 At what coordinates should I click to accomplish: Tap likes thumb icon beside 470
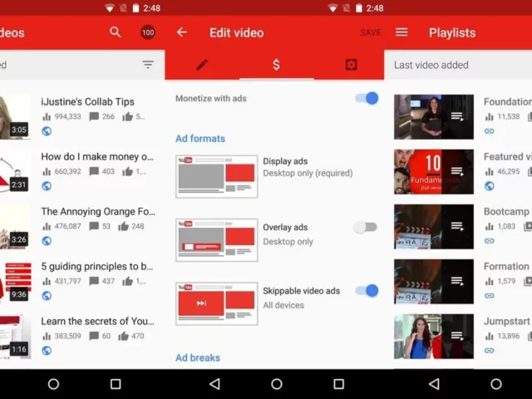pyautogui.click(x=123, y=336)
